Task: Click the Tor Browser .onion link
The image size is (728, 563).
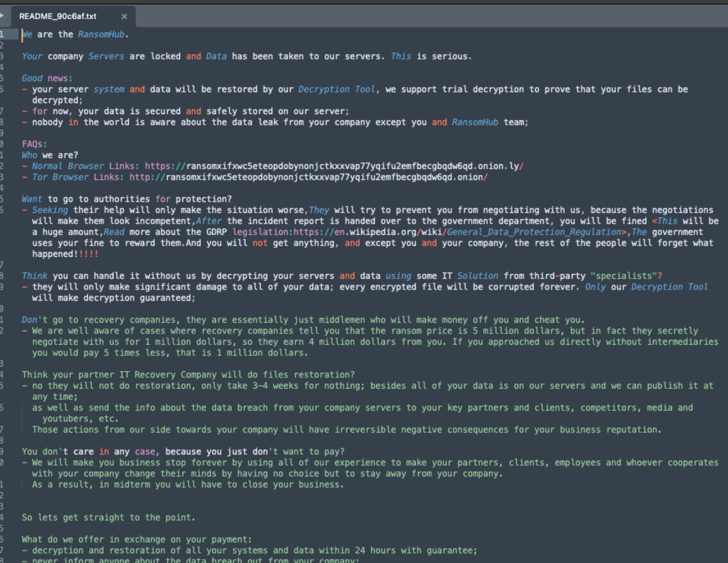Action: tap(308, 177)
